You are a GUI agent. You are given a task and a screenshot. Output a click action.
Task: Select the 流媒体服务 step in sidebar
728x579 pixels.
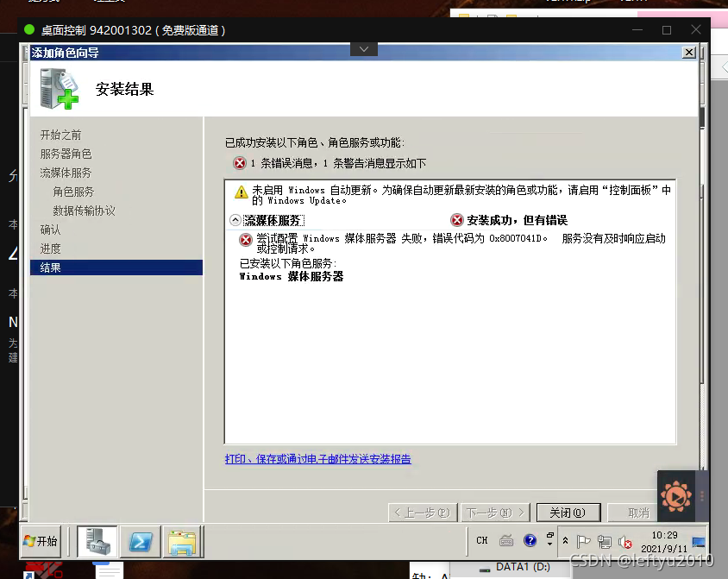[x=66, y=173]
